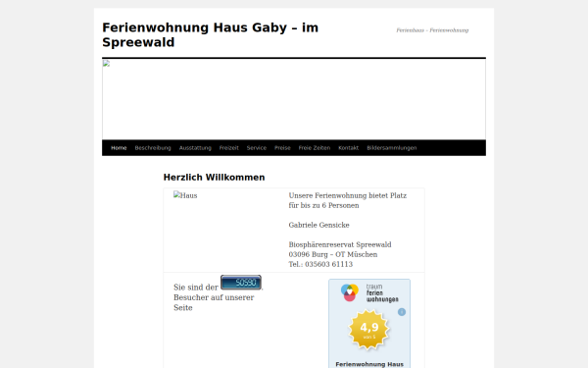588x368 pixels.
Task: Open the Kontakt page
Action: (348, 148)
